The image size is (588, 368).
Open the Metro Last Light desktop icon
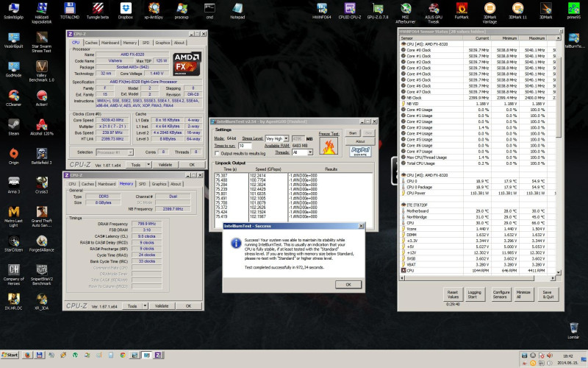[x=13, y=216]
